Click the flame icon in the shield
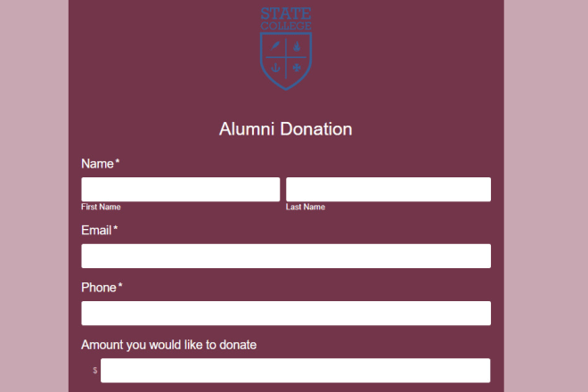Screen dimensions: 588x392 tap(297, 46)
